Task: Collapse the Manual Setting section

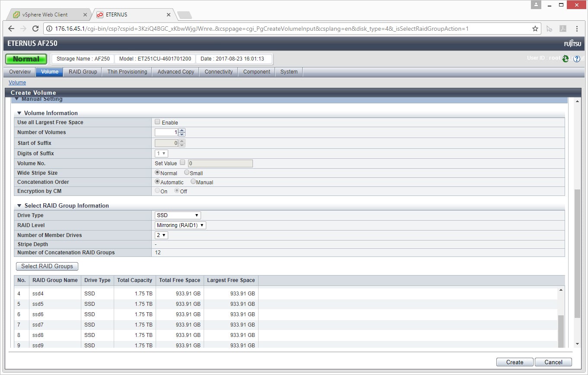Action: pos(17,99)
